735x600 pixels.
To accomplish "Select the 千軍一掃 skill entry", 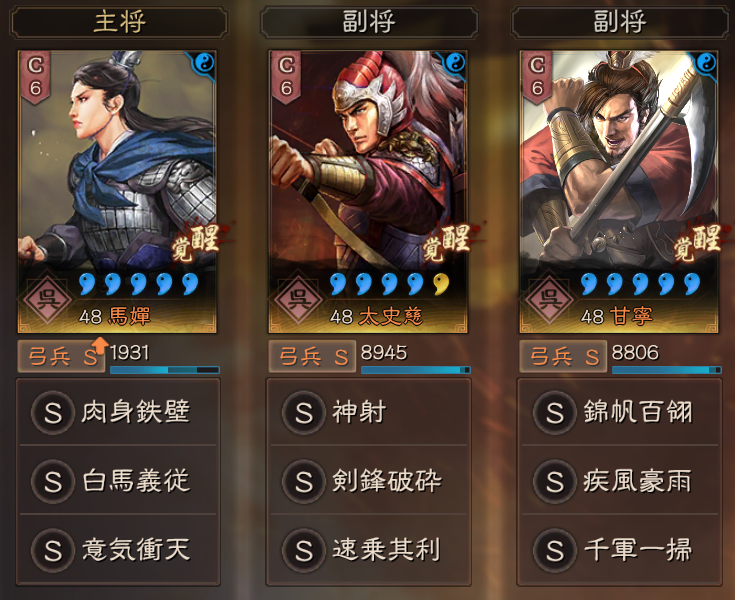I will (620, 550).
